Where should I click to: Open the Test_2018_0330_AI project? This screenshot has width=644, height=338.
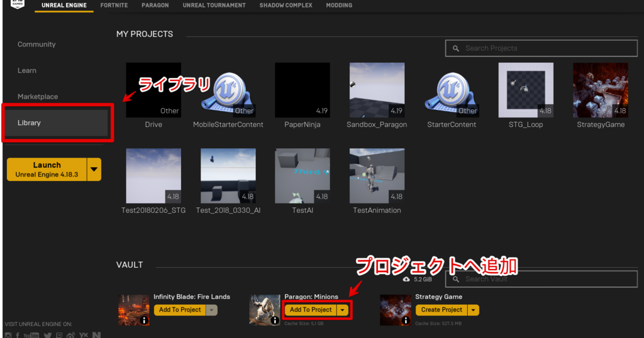228,176
